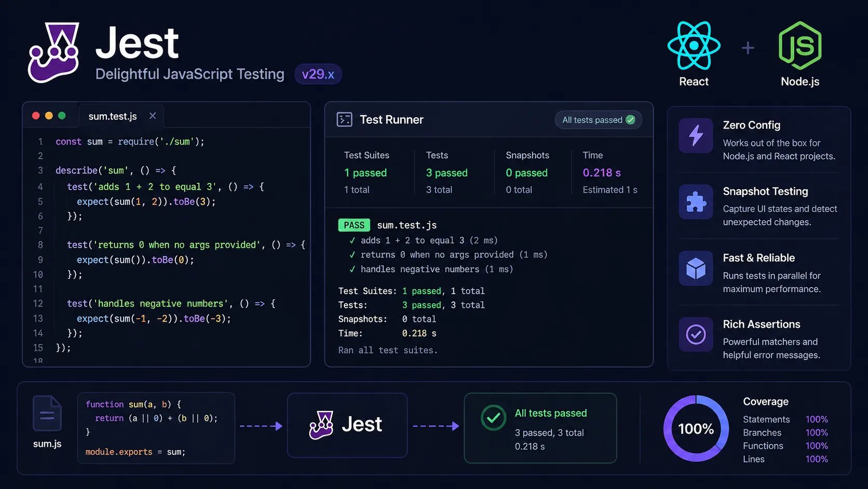868x489 pixels.
Task: Toggle the green check circle in flow diagram
Action: (x=493, y=418)
